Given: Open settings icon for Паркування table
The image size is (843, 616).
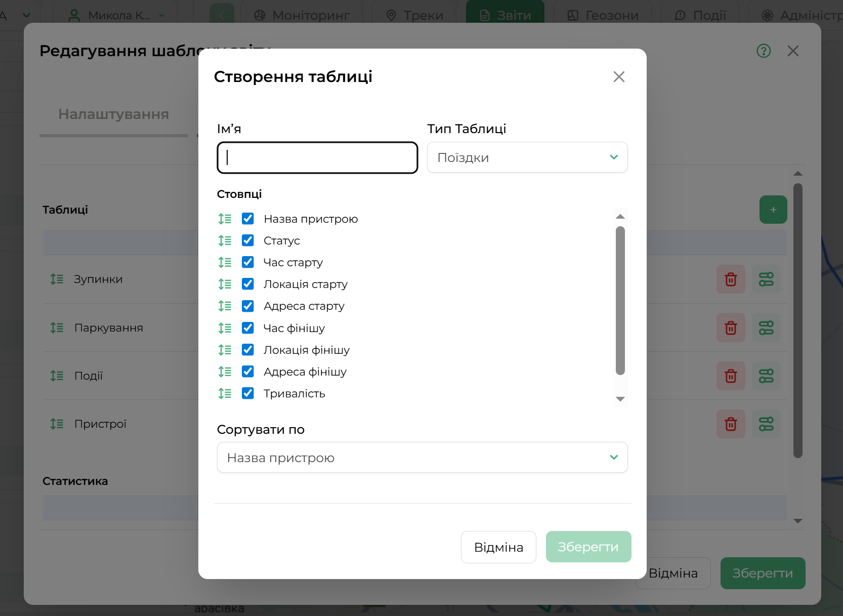Looking at the screenshot, I should click(766, 328).
